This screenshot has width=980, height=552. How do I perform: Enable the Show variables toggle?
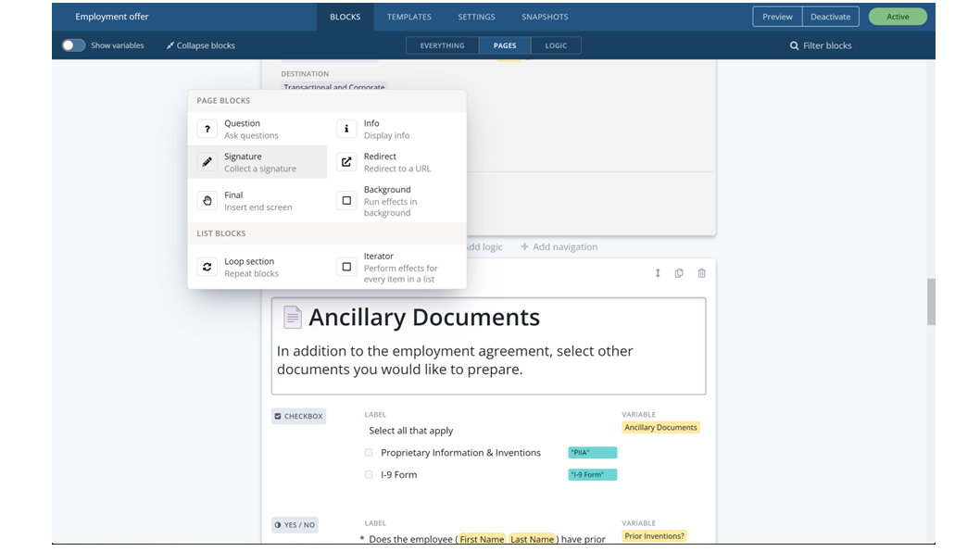point(73,44)
